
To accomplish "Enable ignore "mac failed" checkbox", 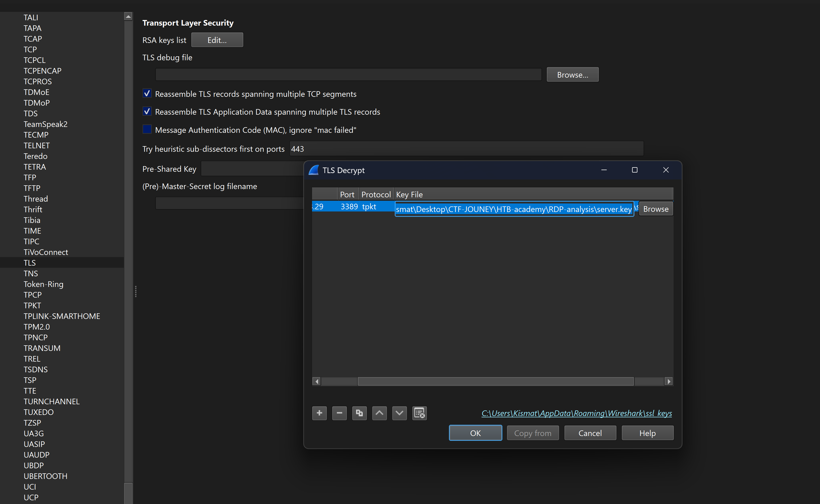I will pyautogui.click(x=147, y=129).
